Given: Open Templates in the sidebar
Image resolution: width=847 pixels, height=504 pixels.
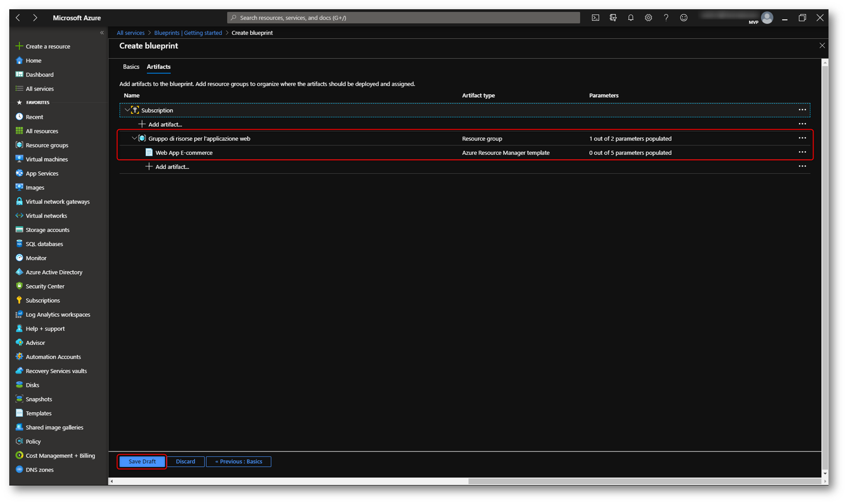Looking at the screenshot, I should [x=38, y=413].
